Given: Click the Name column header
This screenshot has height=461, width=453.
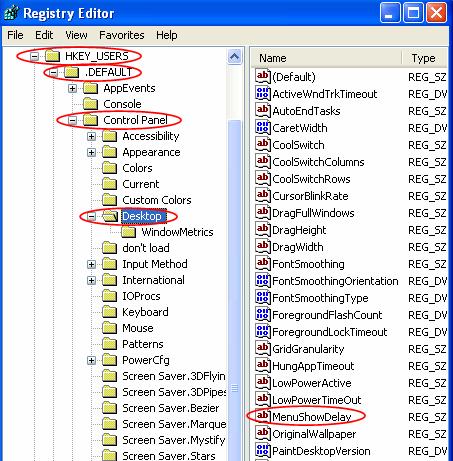Looking at the screenshot, I should pos(327,58).
